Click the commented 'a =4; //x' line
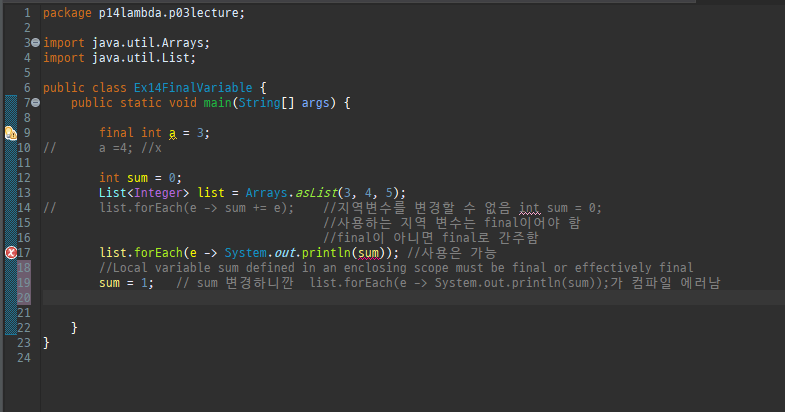 (x=130, y=148)
